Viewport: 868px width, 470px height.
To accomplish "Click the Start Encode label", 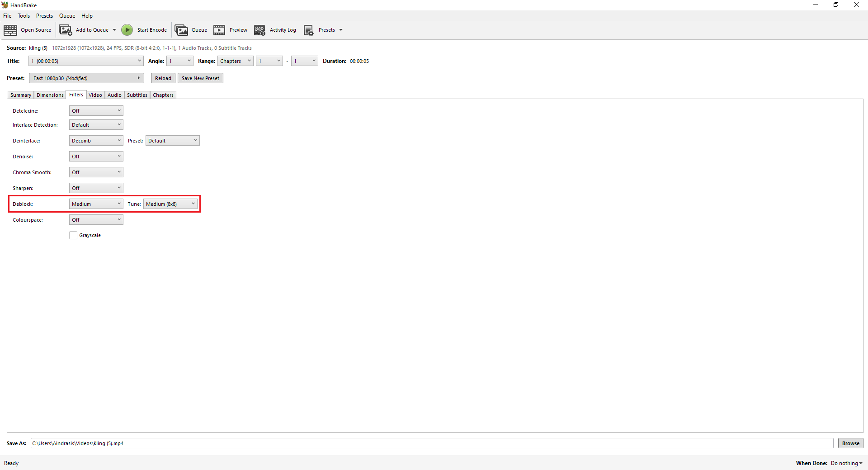I will pos(152,30).
